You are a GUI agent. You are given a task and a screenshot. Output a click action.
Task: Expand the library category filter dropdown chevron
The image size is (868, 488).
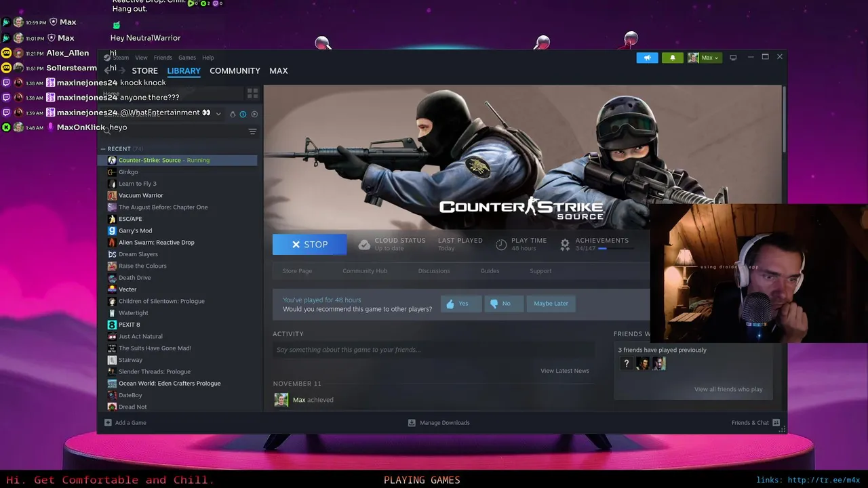click(218, 114)
